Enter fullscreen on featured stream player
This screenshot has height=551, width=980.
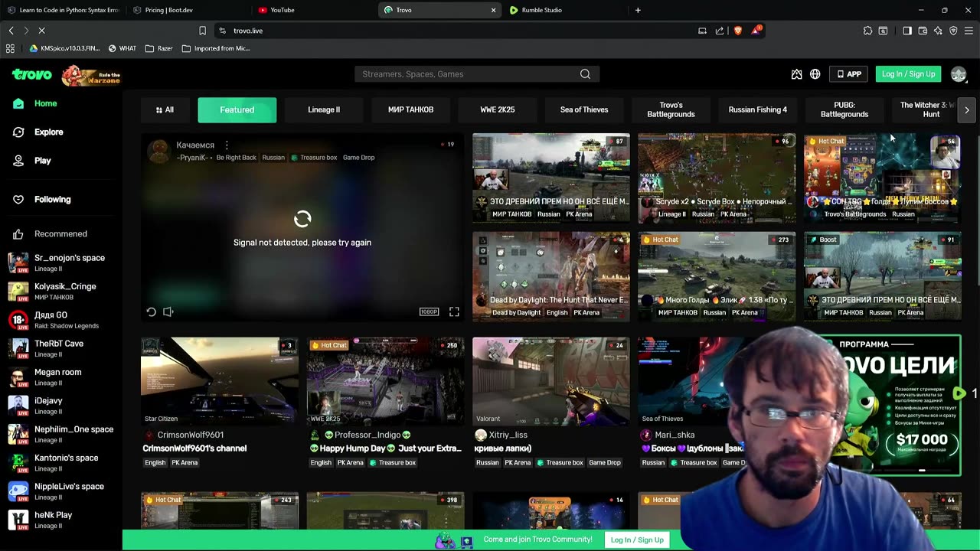pos(454,311)
